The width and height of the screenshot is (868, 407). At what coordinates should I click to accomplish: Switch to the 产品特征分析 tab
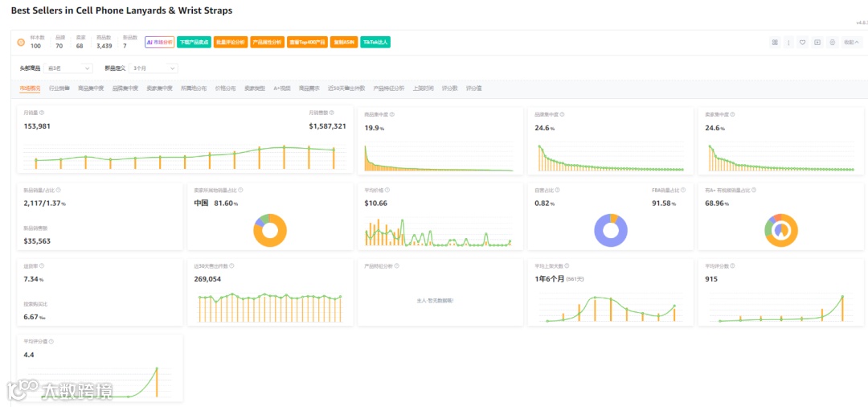(x=389, y=88)
